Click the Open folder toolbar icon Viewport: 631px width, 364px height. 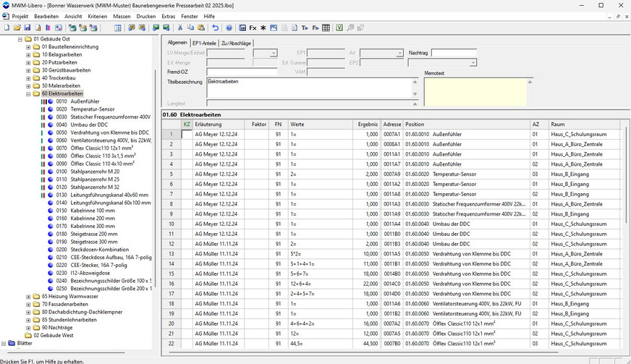pos(17,27)
